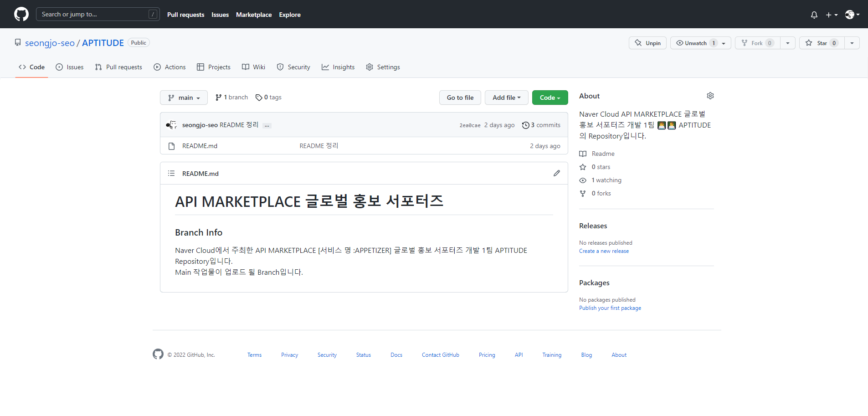Open Issues in top navigation

coord(220,15)
